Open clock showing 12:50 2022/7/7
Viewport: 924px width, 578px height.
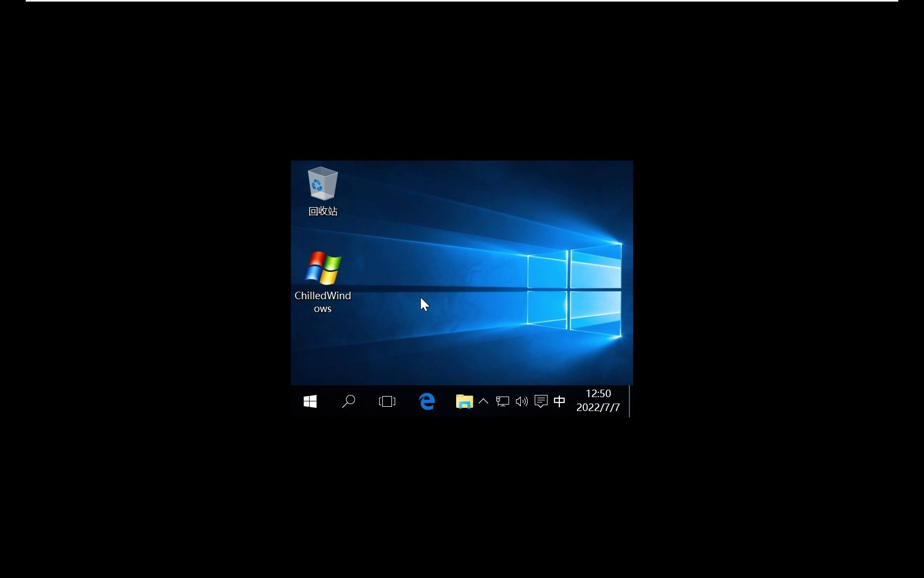pyautogui.click(x=598, y=400)
